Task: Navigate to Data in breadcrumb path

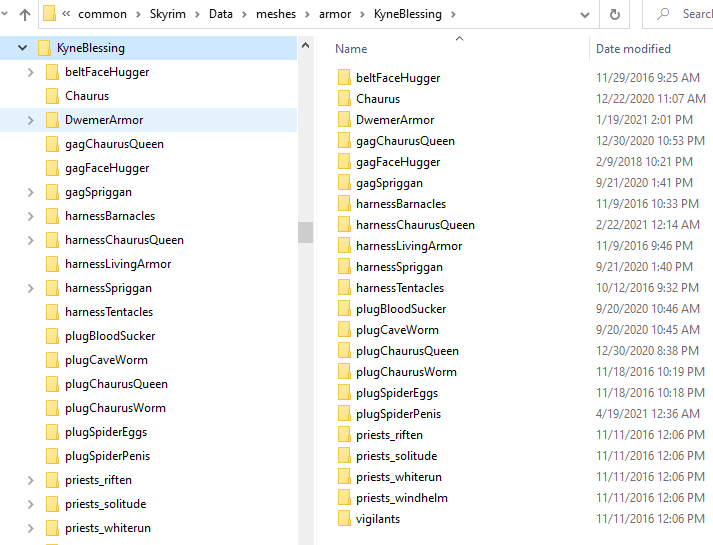Action: point(221,14)
